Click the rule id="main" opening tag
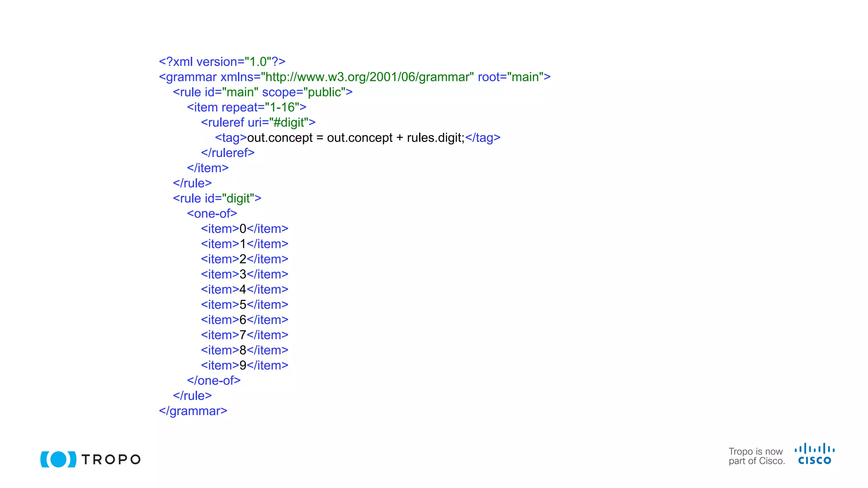This screenshot has width=868, height=488. [x=262, y=92]
